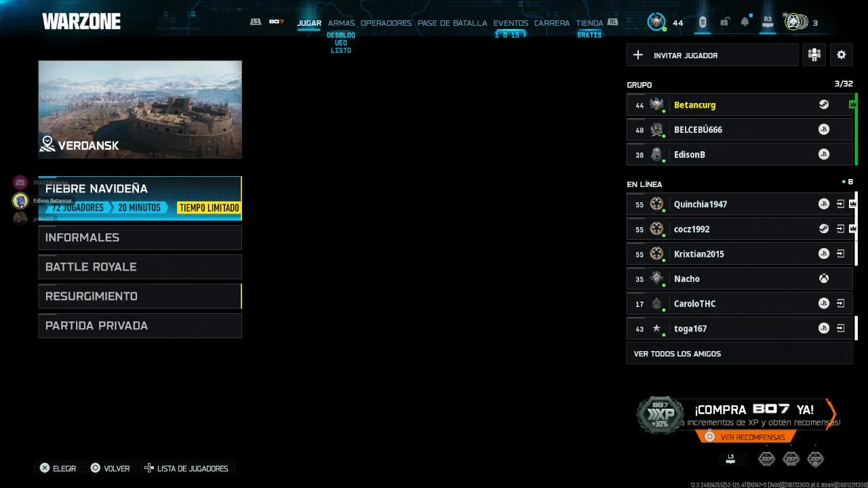Viewport: 868px width, 488px height.
Task: Click the first 2XP token icon
Action: tap(766, 459)
